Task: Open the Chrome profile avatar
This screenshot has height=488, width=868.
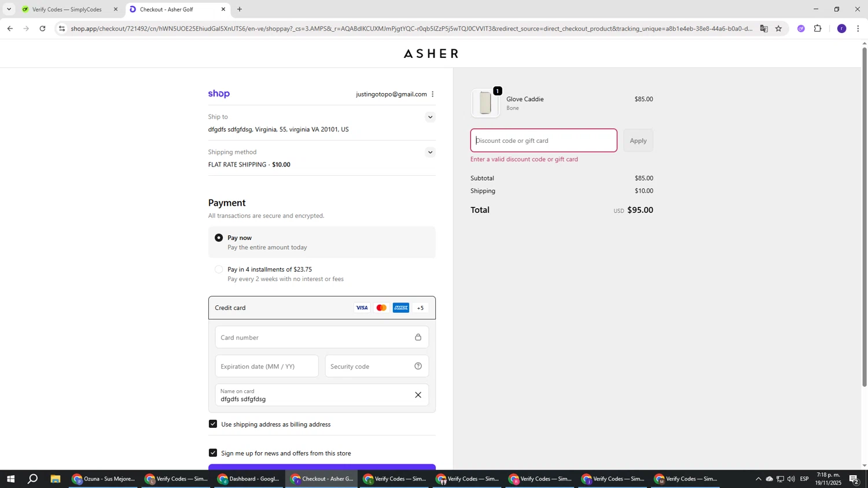Action: [x=842, y=28]
